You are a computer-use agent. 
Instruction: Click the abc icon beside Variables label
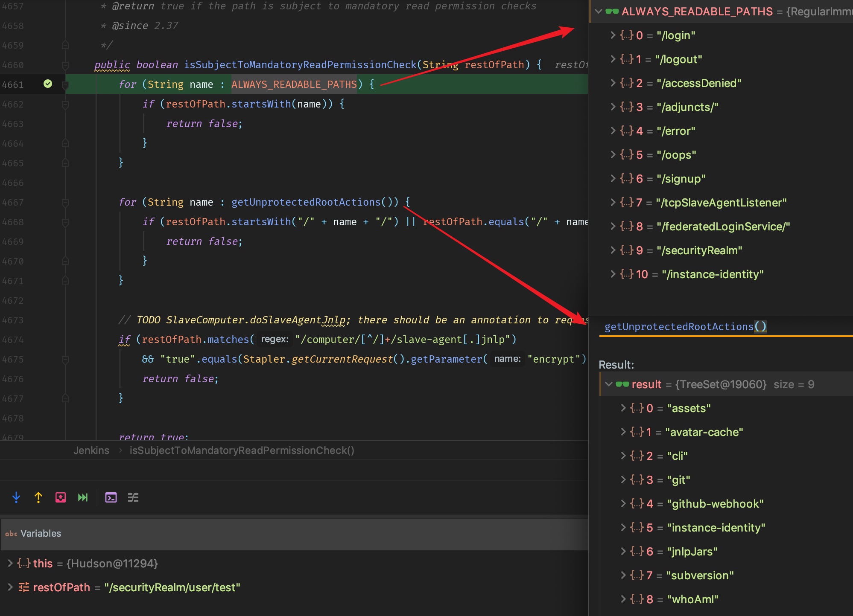pos(11,533)
